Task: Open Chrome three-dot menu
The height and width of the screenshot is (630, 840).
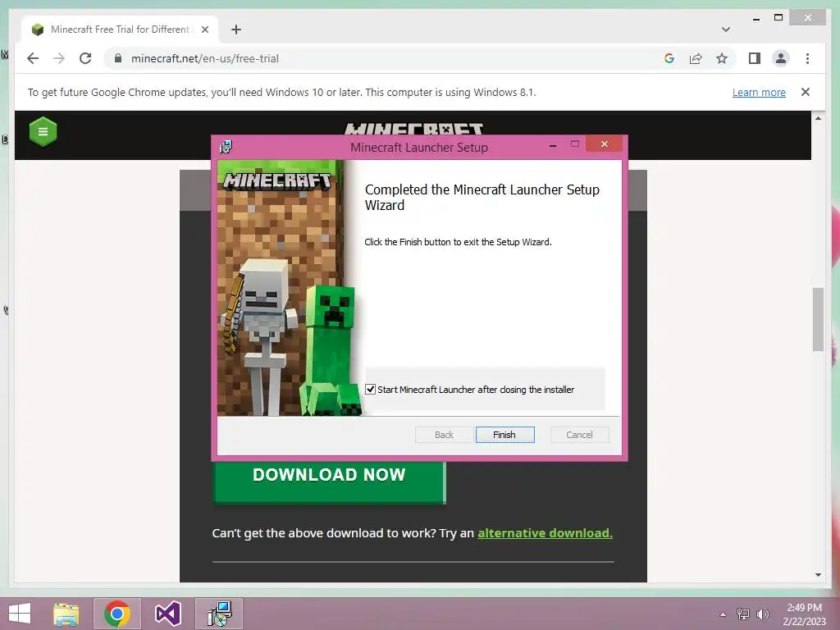Action: [x=807, y=58]
